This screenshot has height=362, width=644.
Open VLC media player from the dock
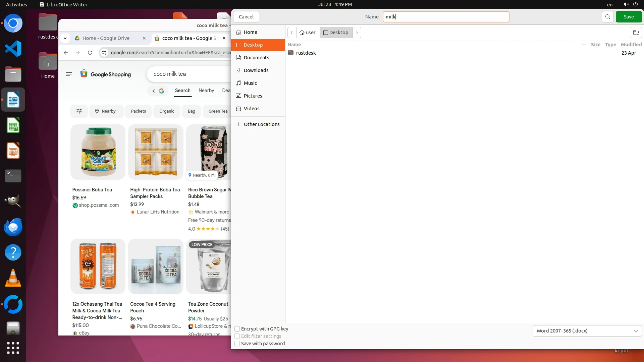click(x=13, y=278)
